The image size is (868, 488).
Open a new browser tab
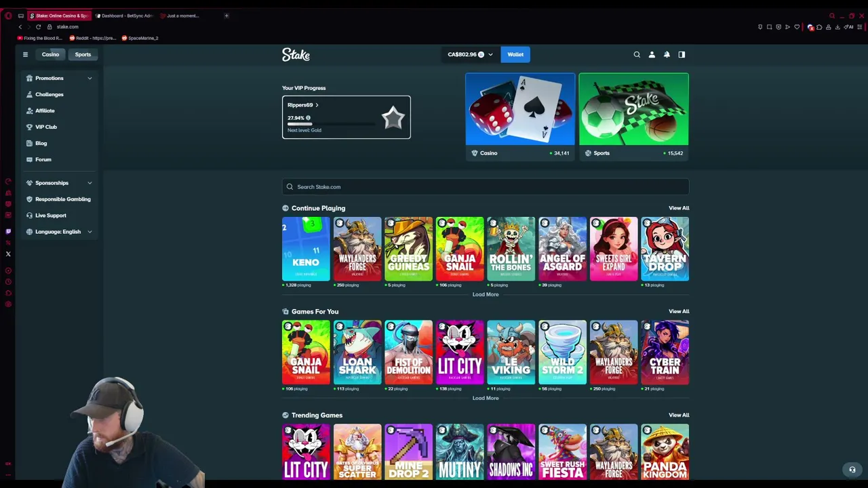226,16
